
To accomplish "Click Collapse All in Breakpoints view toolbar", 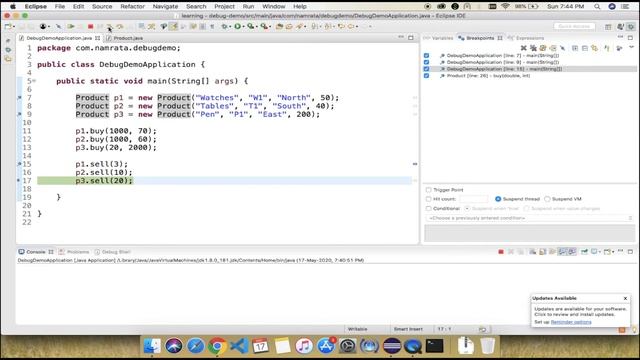I will click(585, 48).
